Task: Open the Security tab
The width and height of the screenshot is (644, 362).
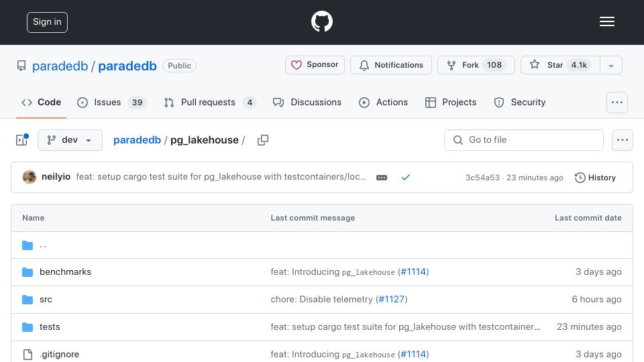Action: [x=519, y=102]
